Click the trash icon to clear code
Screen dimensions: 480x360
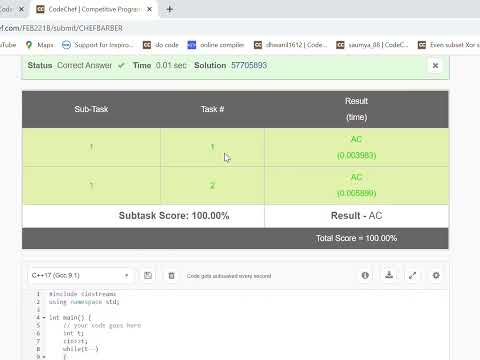tap(171, 276)
